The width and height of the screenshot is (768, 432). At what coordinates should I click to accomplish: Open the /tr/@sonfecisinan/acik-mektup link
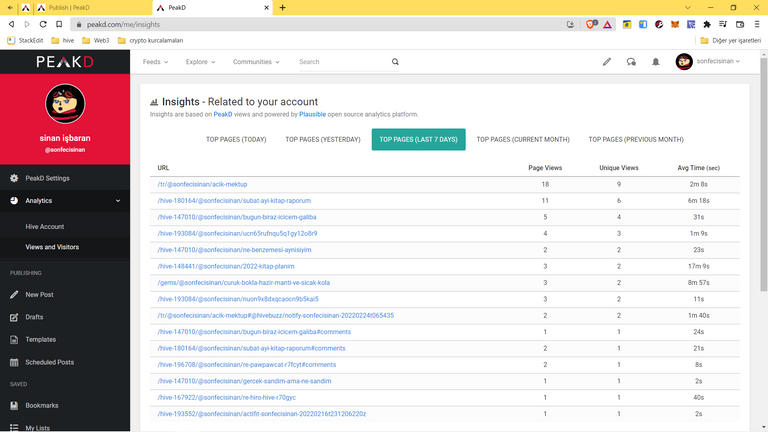[x=202, y=184]
